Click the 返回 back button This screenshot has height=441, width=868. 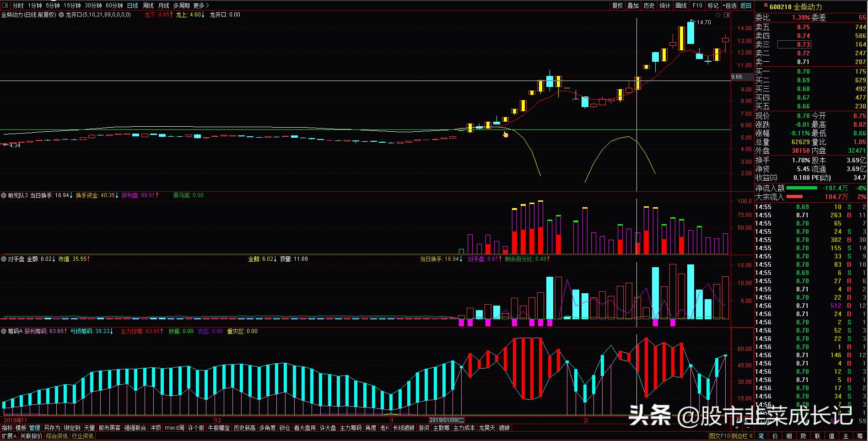[746, 5]
